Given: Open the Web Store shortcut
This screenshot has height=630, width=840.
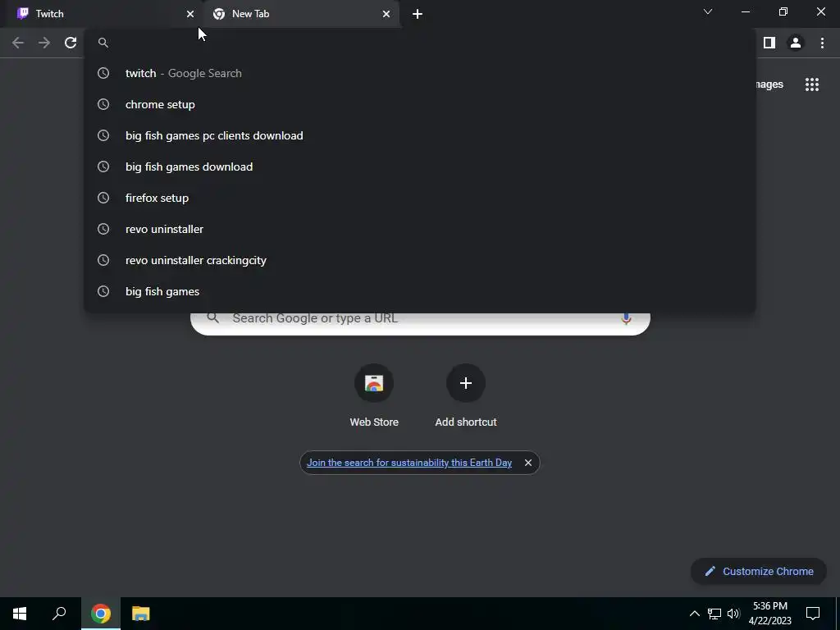Looking at the screenshot, I should (374, 396).
